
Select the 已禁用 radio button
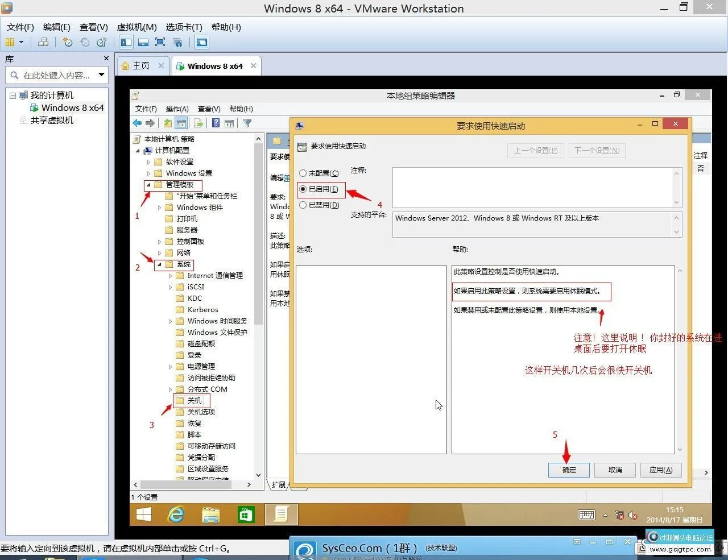303,205
